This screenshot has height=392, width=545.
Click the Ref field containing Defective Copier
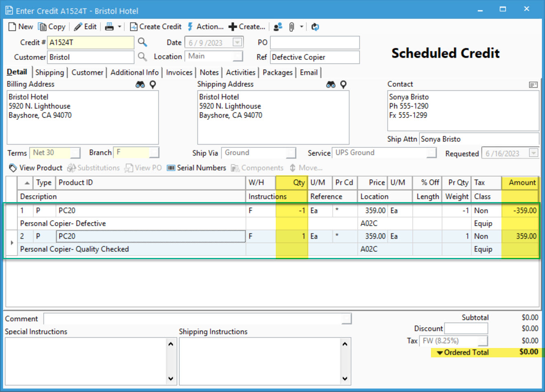(314, 57)
